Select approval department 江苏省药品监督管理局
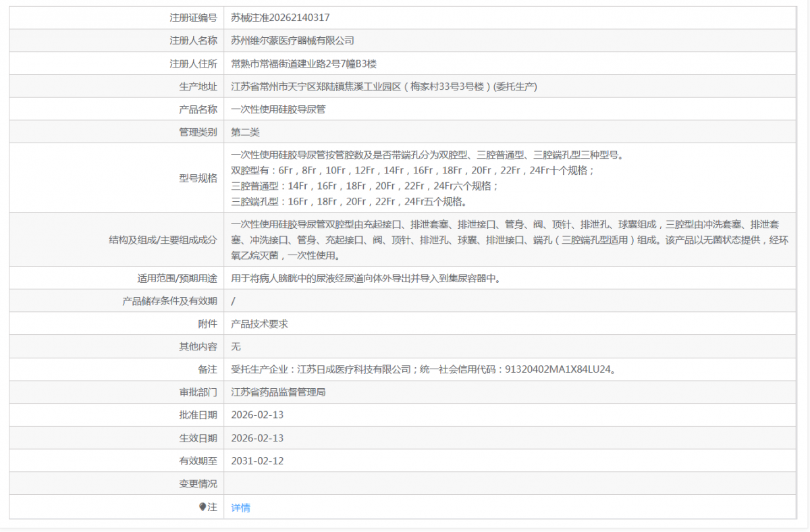Viewport: 810px width, 532px height. point(278,392)
